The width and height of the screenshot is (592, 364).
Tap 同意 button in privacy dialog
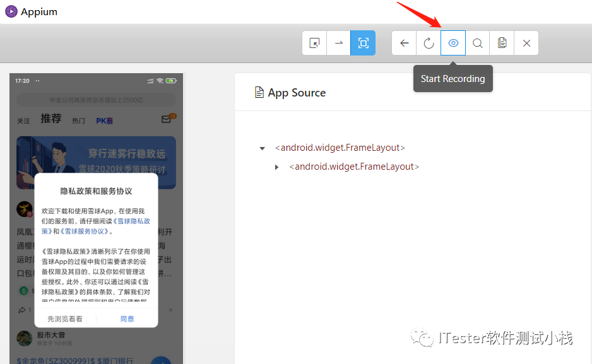127,319
